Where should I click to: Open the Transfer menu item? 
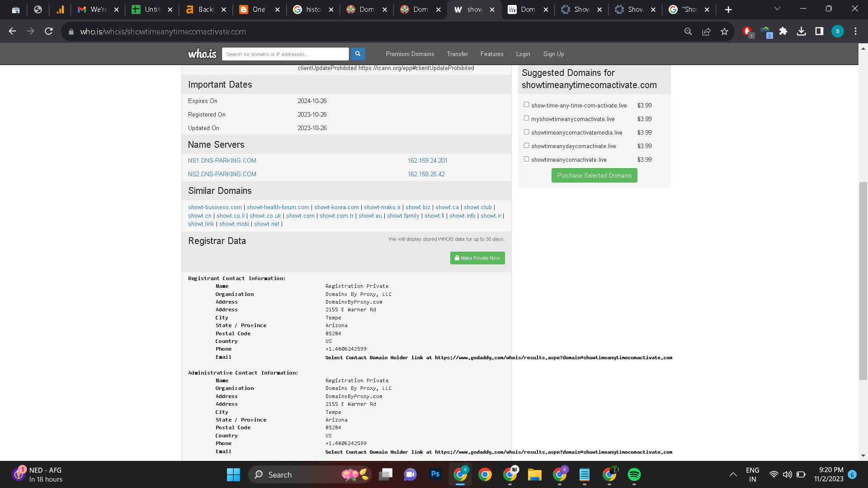point(457,54)
